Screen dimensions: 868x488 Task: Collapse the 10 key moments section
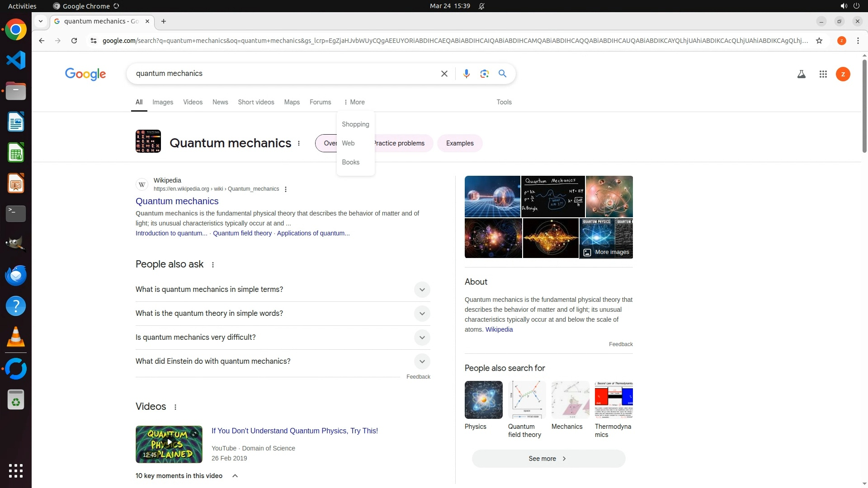pyautogui.click(x=235, y=476)
